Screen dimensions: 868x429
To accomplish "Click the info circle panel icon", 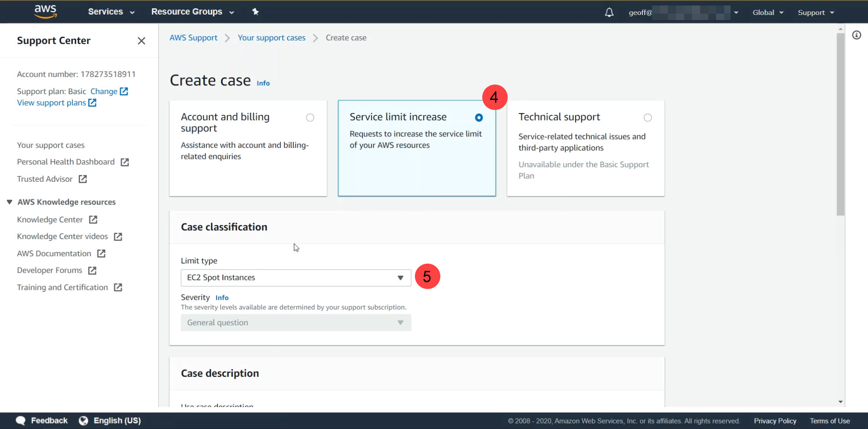I will 857,35.
